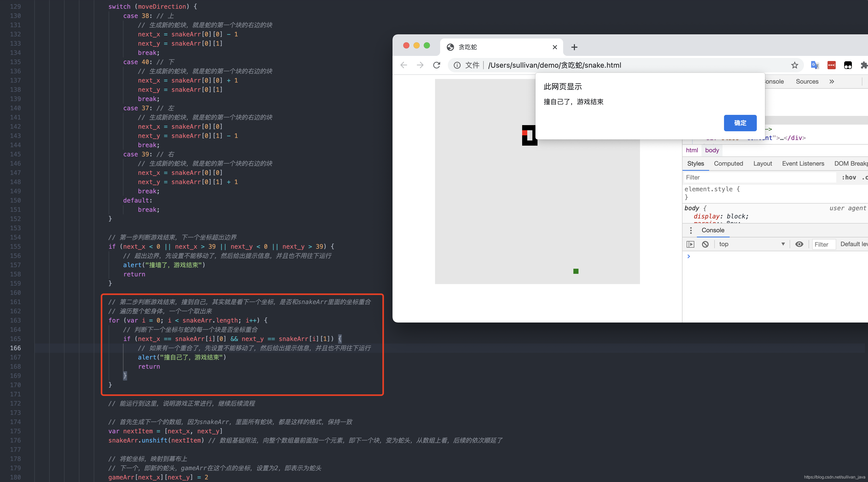Select the html breadcrumb element

pyautogui.click(x=691, y=150)
